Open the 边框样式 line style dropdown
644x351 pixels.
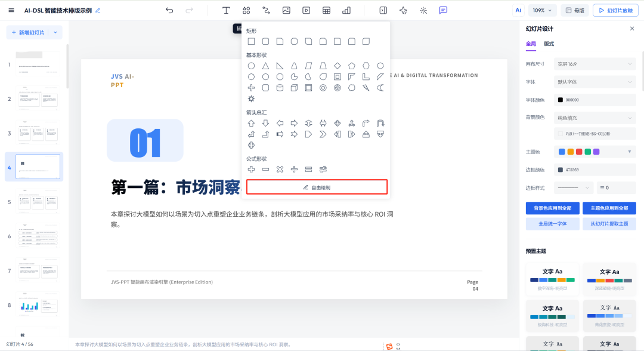(574, 188)
